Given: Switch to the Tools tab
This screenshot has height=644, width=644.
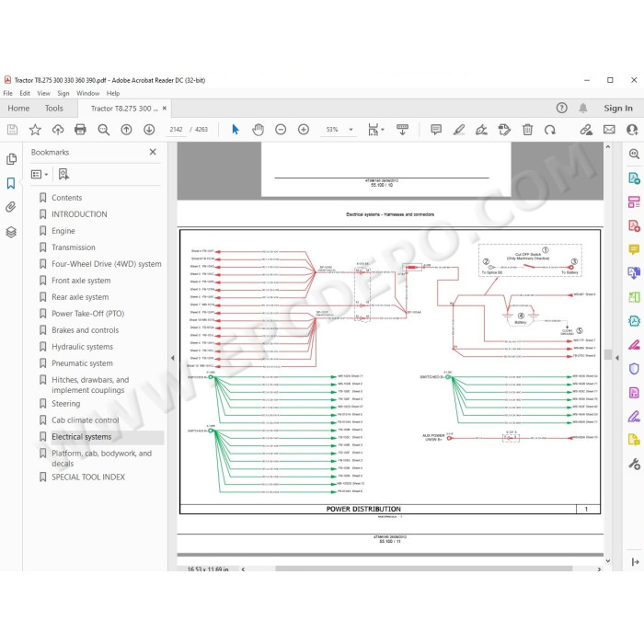Looking at the screenshot, I should [53, 109].
